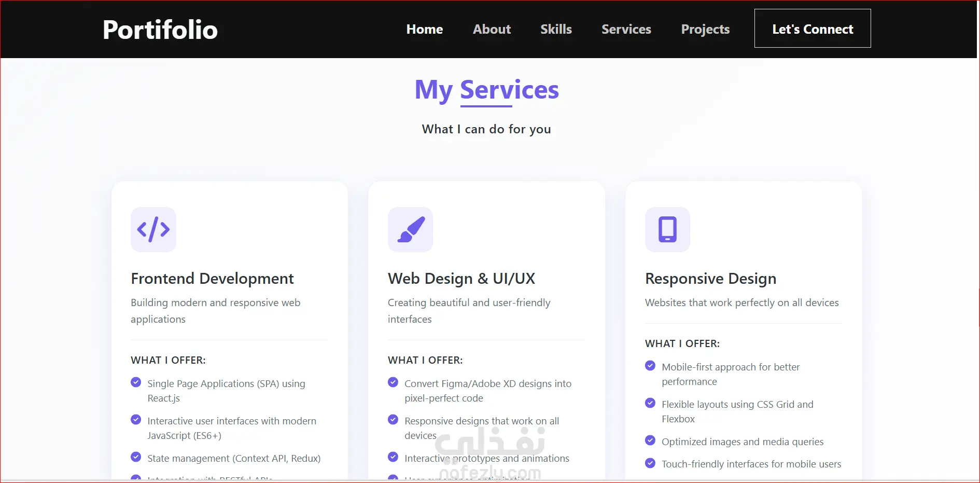Viewport: 980px width, 483px height.
Task: Click 'Creating beautiful and user-friendly interfaces' description
Action: (469, 311)
